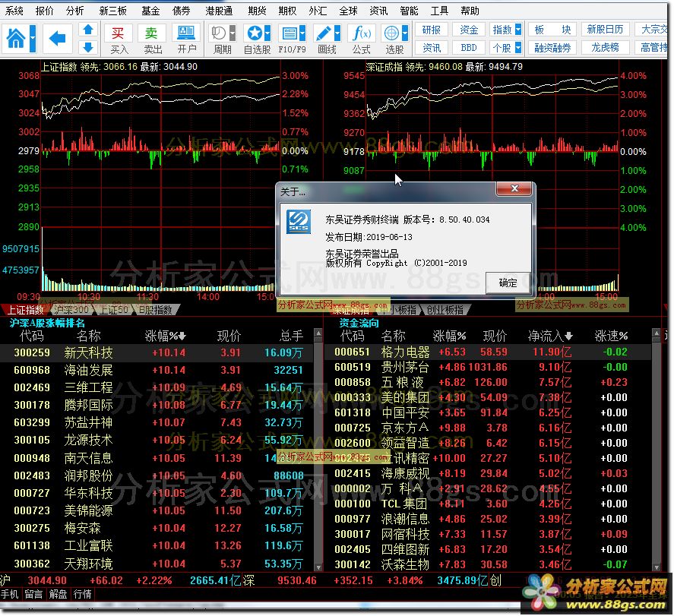The width and height of the screenshot is (674, 616).
Task: Open the 留言 status bar tab
Action: pyautogui.click(x=33, y=594)
